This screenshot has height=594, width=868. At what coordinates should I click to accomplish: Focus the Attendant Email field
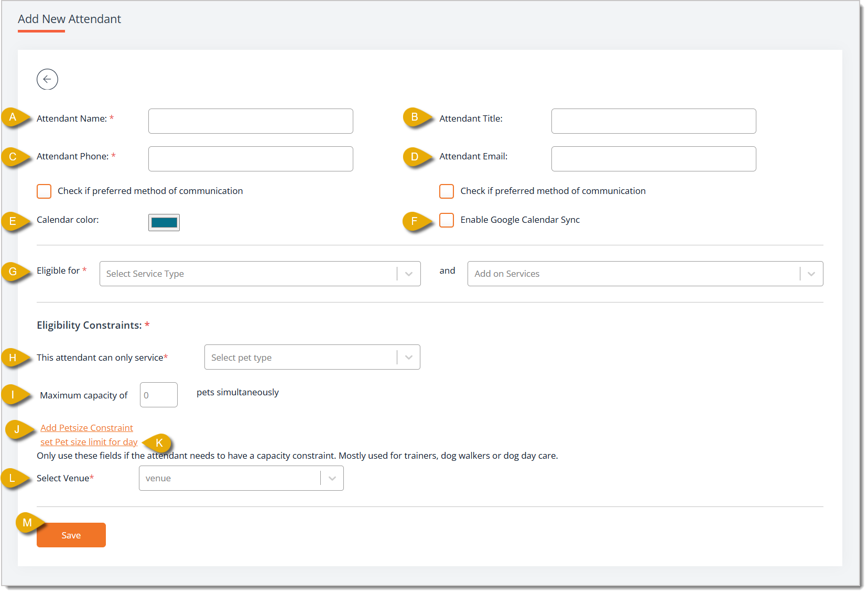point(654,159)
